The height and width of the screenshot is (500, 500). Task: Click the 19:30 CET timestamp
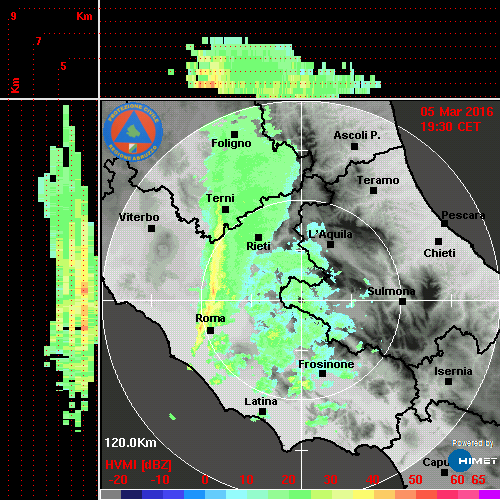point(450,127)
